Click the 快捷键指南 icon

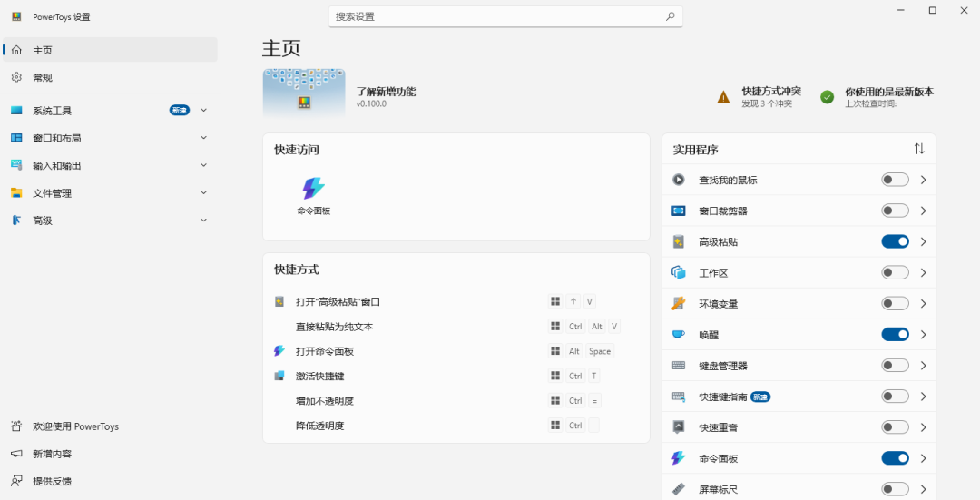[x=678, y=397]
